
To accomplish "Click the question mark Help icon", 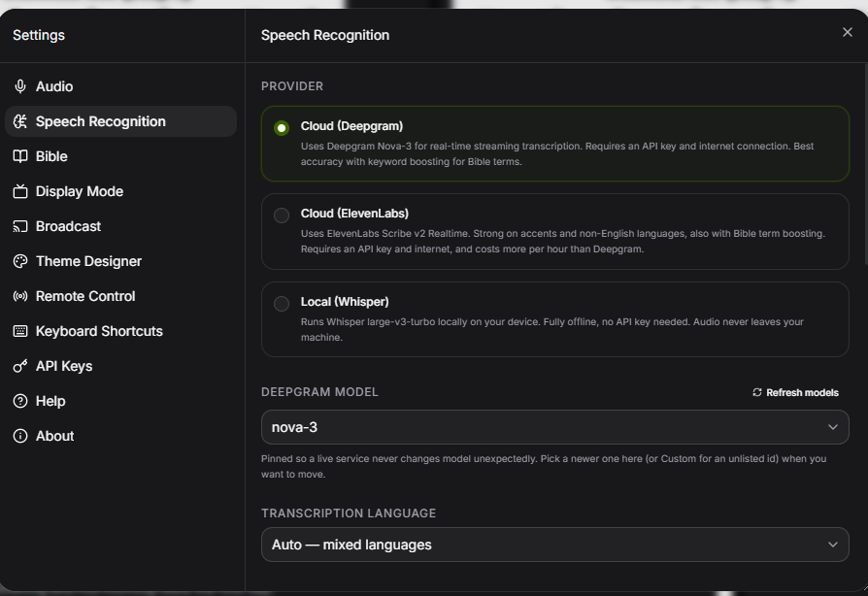I will pyautogui.click(x=20, y=401).
